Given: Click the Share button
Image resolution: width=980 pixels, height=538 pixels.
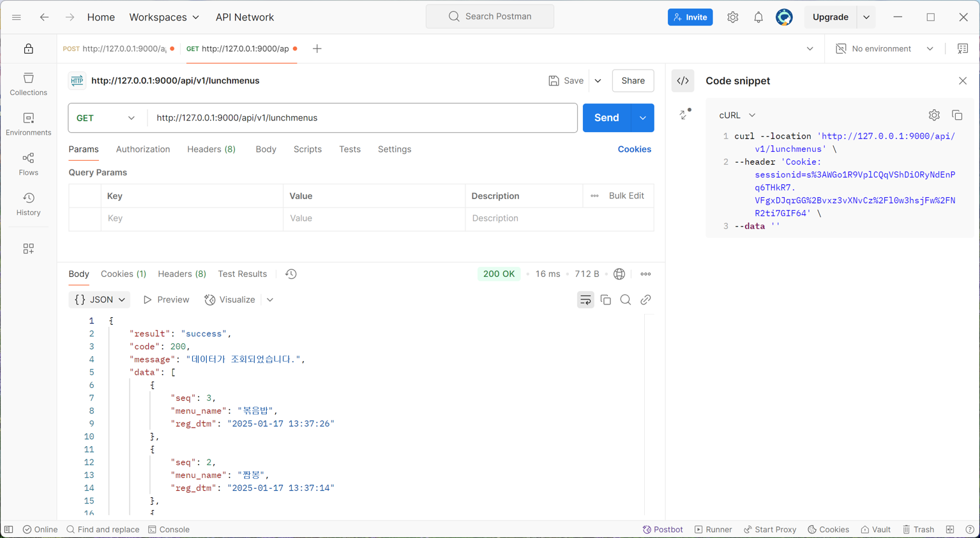Looking at the screenshot, I should coord(633,81).
